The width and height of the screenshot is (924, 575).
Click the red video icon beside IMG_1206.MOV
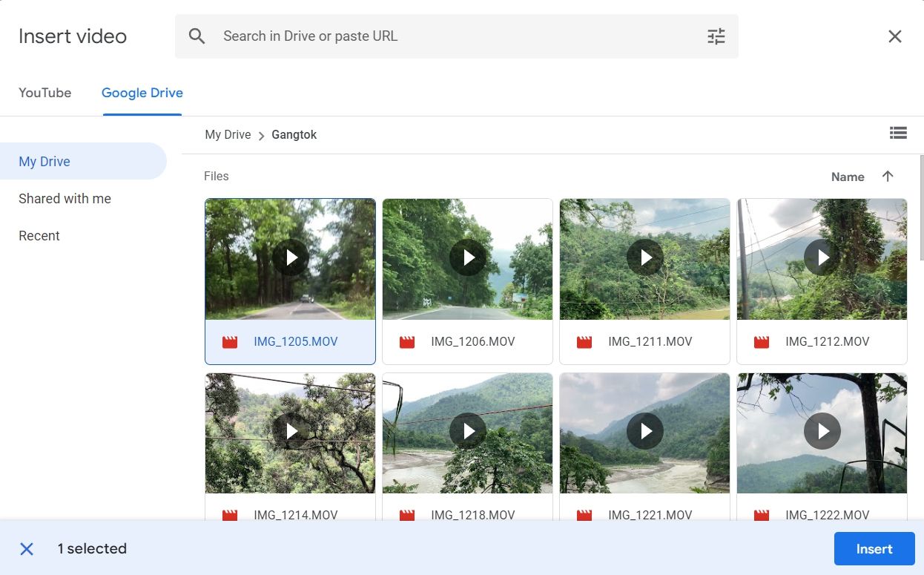(406, 341)
